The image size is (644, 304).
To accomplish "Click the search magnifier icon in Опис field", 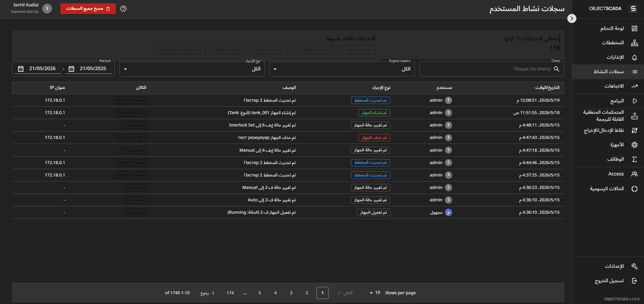I will click(556, 69).
